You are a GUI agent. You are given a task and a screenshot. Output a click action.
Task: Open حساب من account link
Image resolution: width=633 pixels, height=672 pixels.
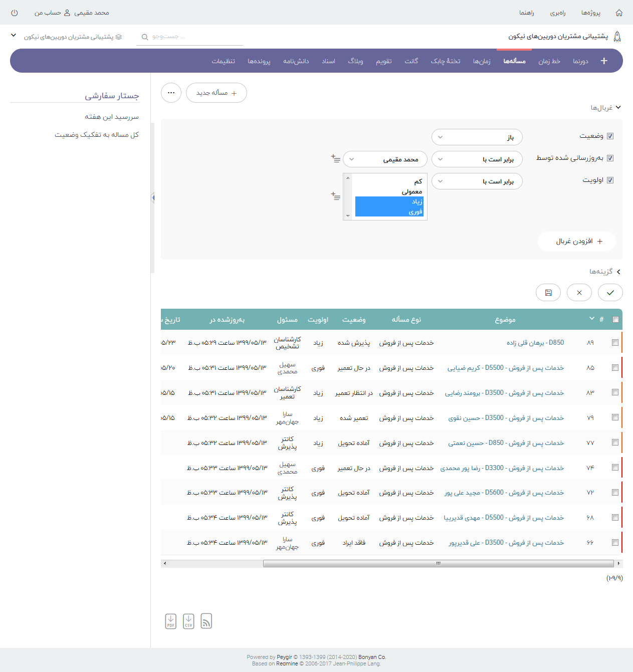click(x=48, y=13)
